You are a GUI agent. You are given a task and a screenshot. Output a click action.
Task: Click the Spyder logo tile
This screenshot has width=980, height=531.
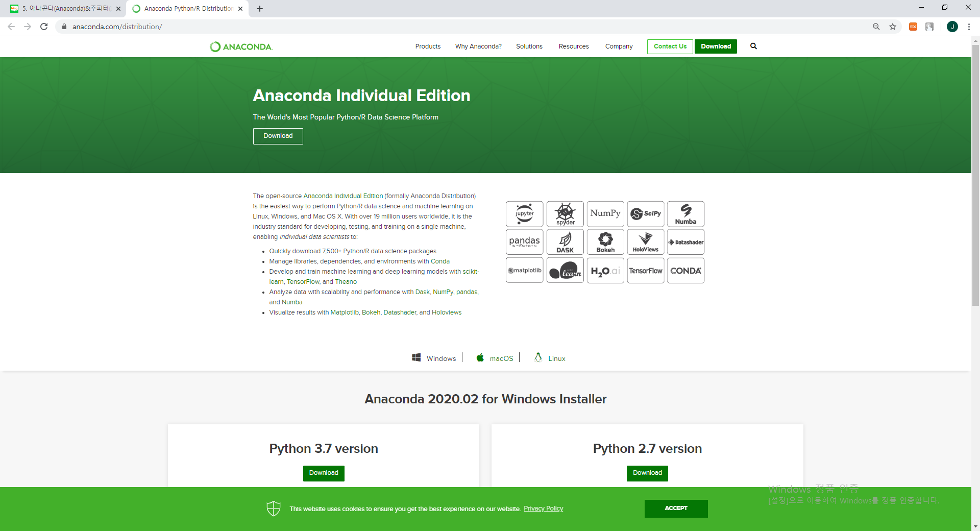[565, 214]
